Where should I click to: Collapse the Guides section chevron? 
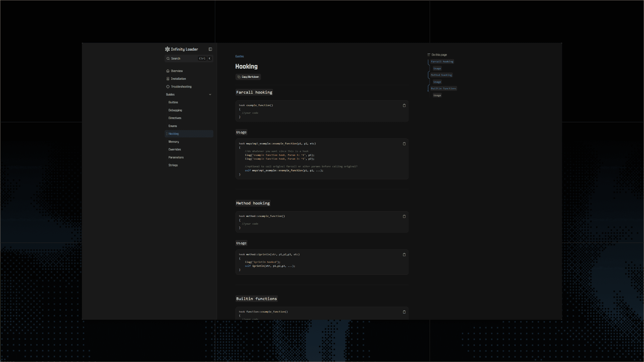click(x=210, y=95)
